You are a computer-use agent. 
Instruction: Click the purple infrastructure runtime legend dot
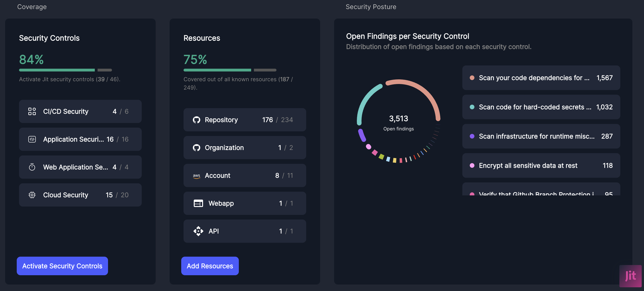click(x=472, y=136)
